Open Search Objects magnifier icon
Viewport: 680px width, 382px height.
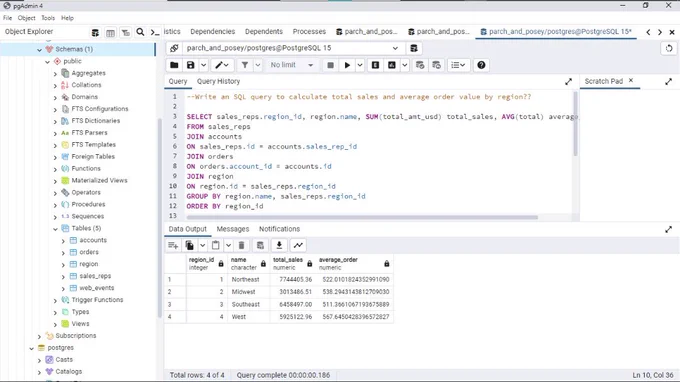(x=140, y=32)
